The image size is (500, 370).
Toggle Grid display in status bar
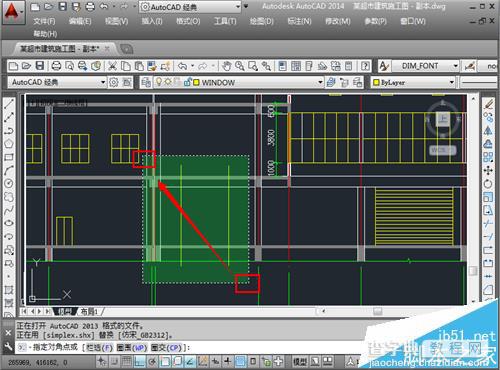pyautogui.click(x=127, y=361)
